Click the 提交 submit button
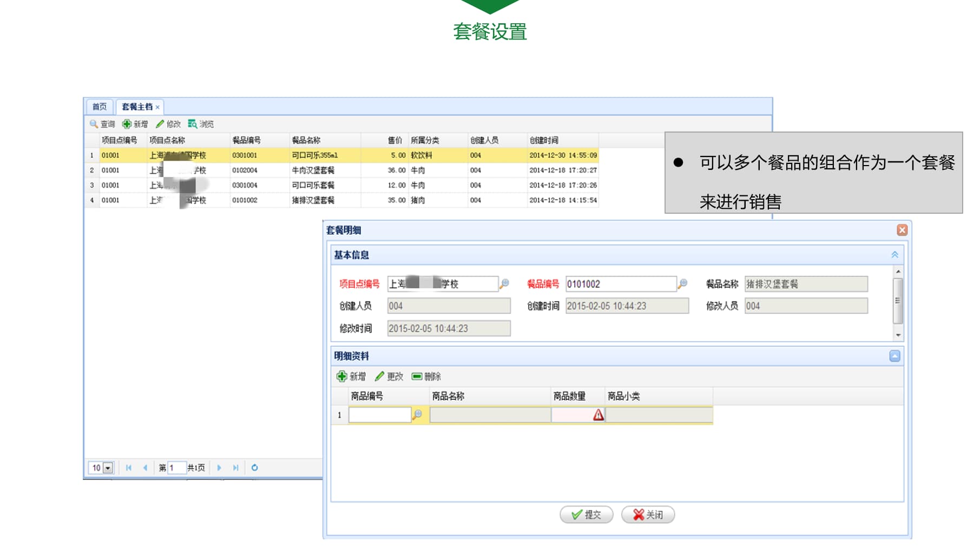This screenshot has height=559, width=980. (x=586, y=515)
